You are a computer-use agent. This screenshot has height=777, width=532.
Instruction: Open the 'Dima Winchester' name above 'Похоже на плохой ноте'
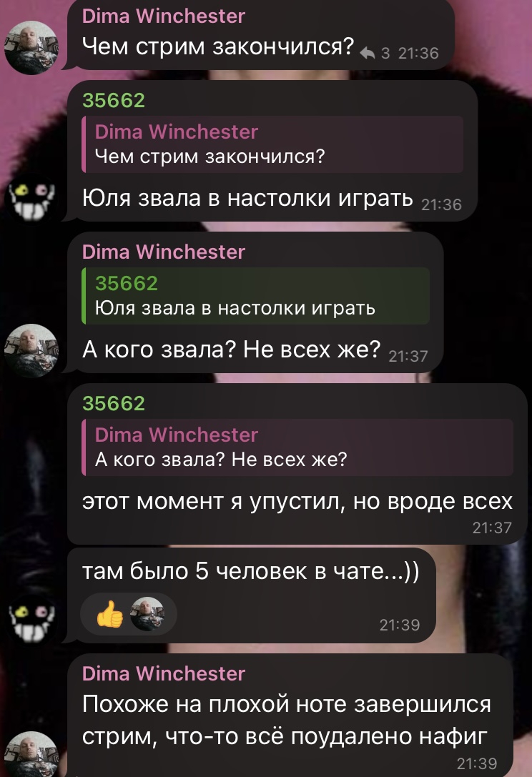[x=164, y=673]
